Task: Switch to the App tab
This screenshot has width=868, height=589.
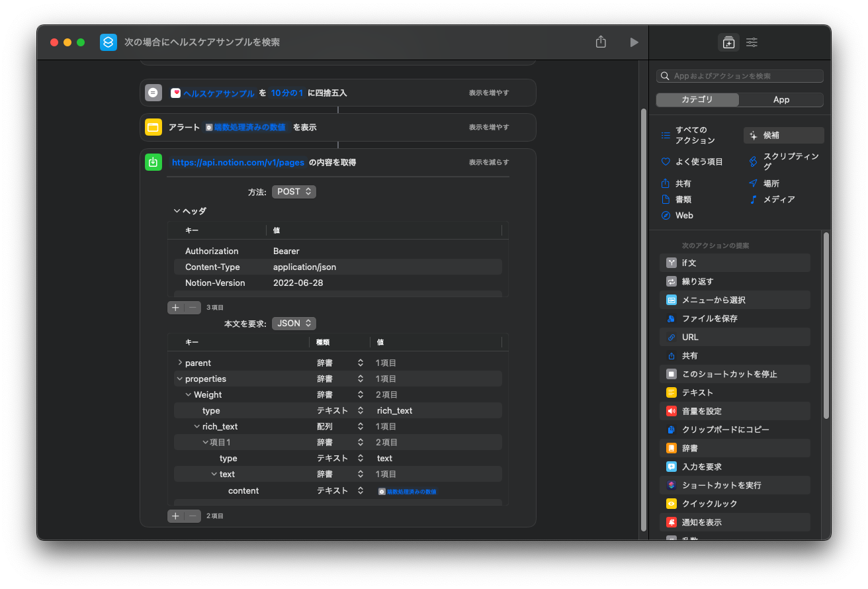Action: [x=781, y=100]
